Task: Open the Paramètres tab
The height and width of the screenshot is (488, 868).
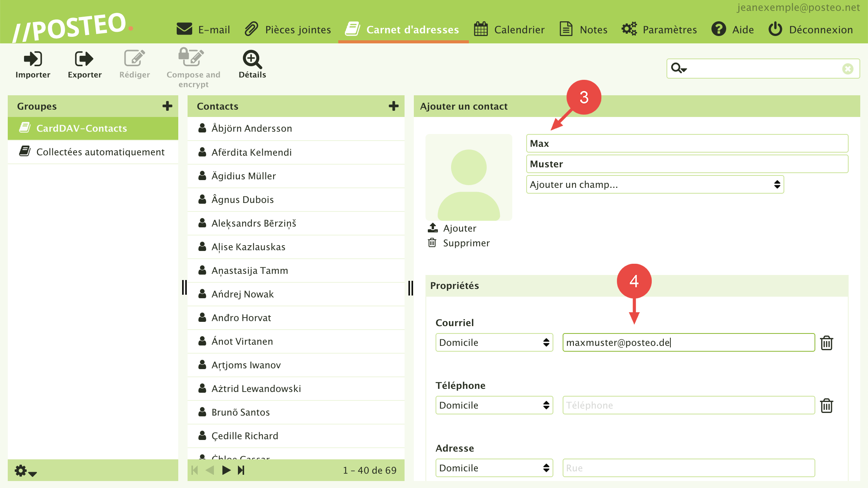Action: pyautogui.click(x=659, y=30)
